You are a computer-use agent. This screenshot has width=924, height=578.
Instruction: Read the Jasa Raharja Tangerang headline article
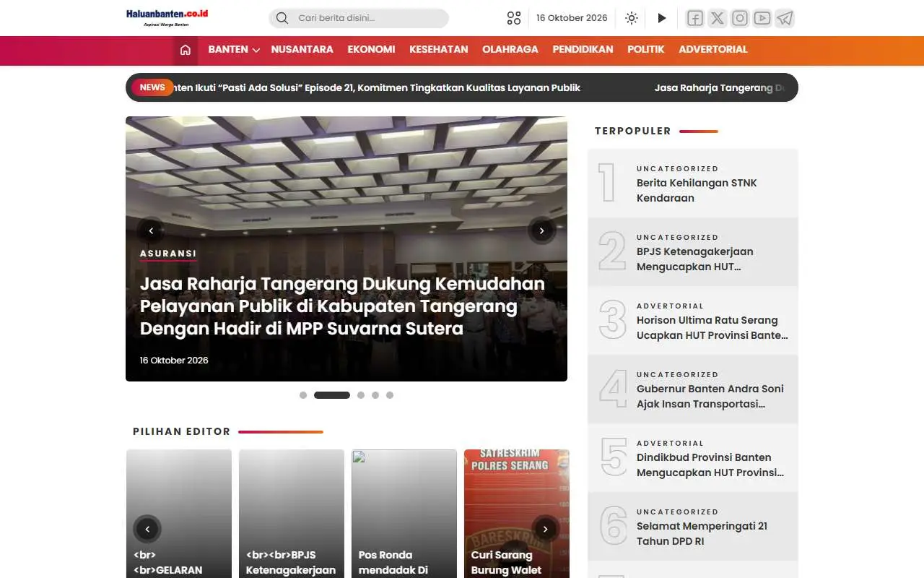(x=342, y=306)
